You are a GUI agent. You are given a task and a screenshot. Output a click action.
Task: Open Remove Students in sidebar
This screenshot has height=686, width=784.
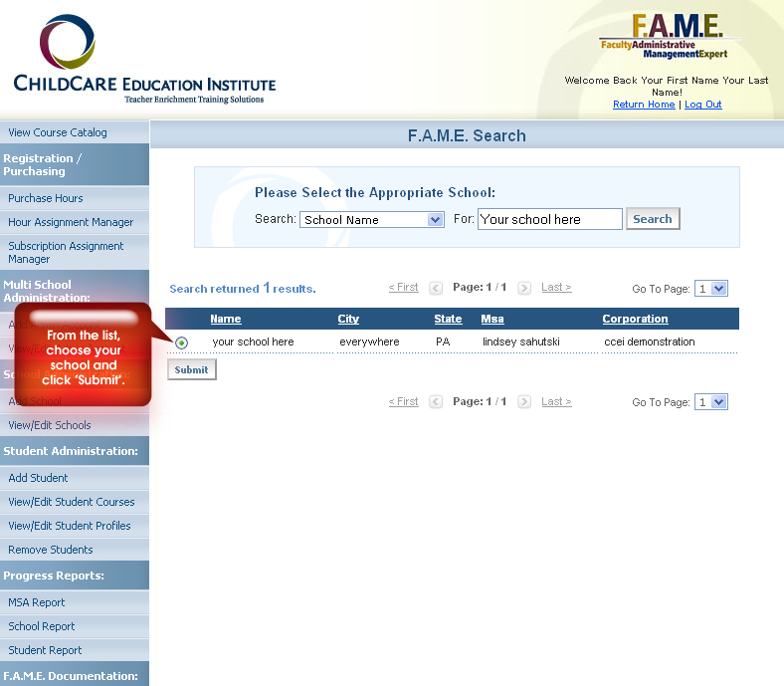click(75, 550)
